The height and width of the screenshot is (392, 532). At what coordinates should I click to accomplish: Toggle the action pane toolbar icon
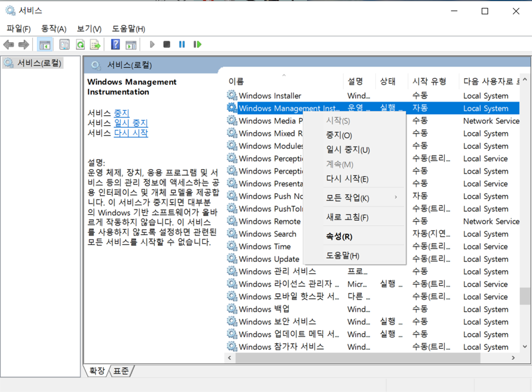pyautogui.click(x=131, y=44)
